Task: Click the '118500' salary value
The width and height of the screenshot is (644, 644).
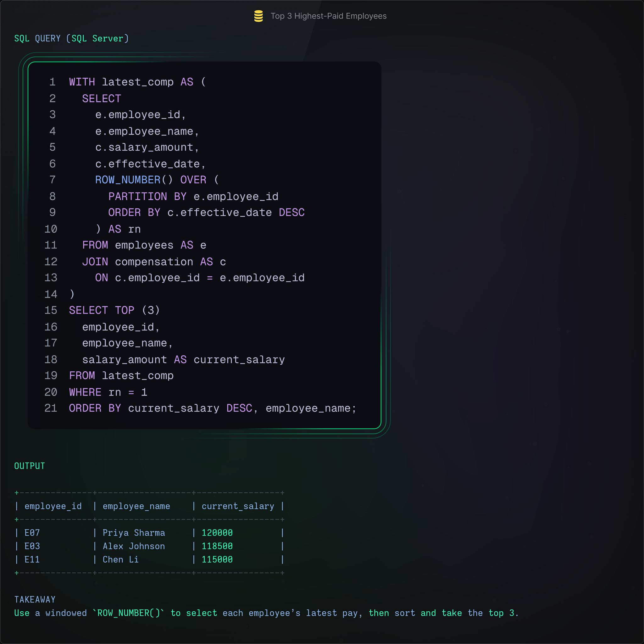Action: (x=217, y=546)
